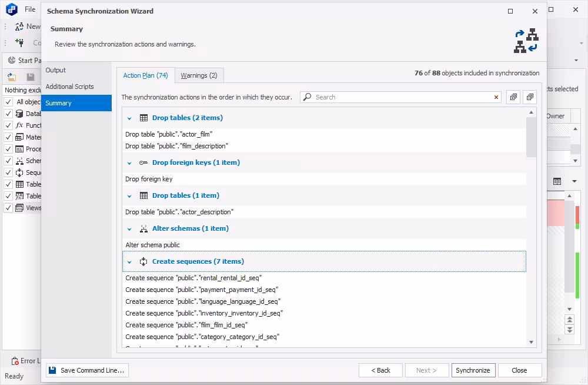Screen dimensions: 588x385
Task: Click the Sequences type icon in filter list
Action: [19, 172]
